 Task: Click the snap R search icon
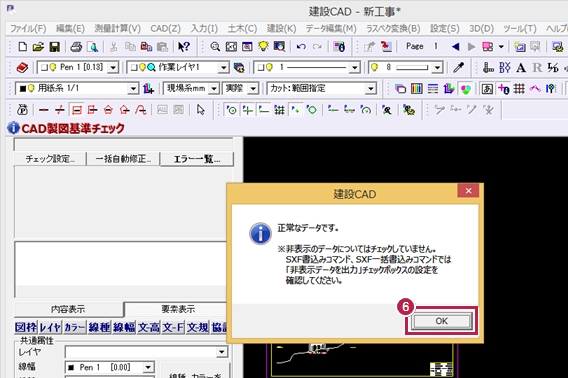[387, 110]
